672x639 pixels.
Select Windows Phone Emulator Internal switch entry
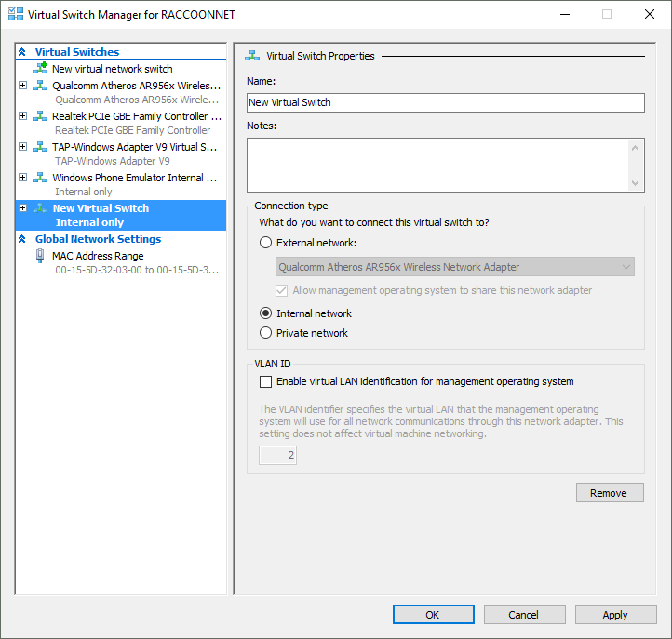121,184
